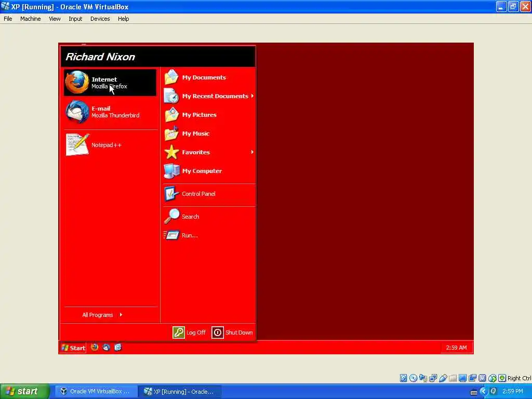
Task: Click the Richard Nixon user name header
Action: (x=100, y=57)
